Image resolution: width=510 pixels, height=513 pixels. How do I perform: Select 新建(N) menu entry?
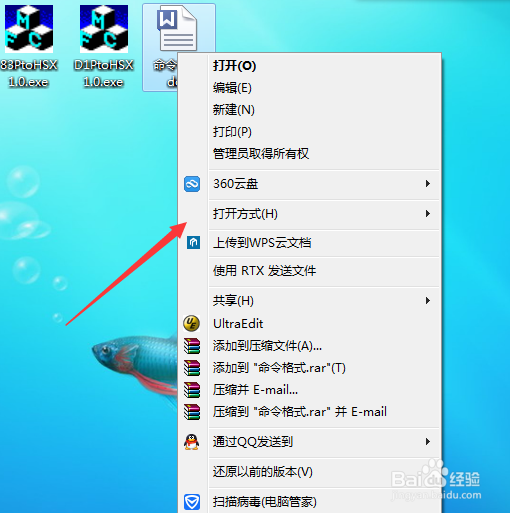pos(310,110)
